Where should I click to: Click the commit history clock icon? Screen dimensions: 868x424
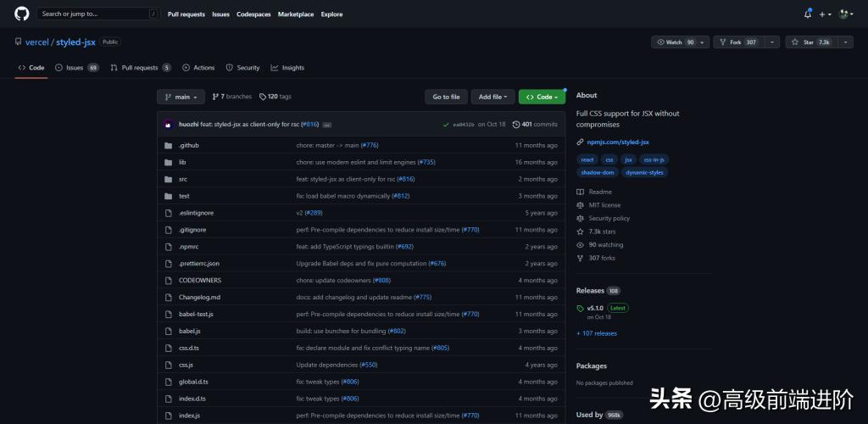[x=516, y=125]
